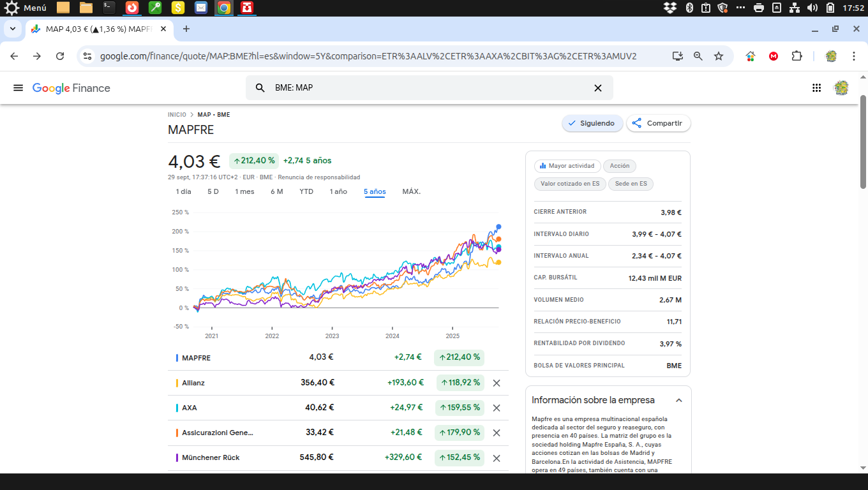Remove Allianz from the comparison
Image resolution: width=868 pixels, height=490 pixels.
coord(497,383)
